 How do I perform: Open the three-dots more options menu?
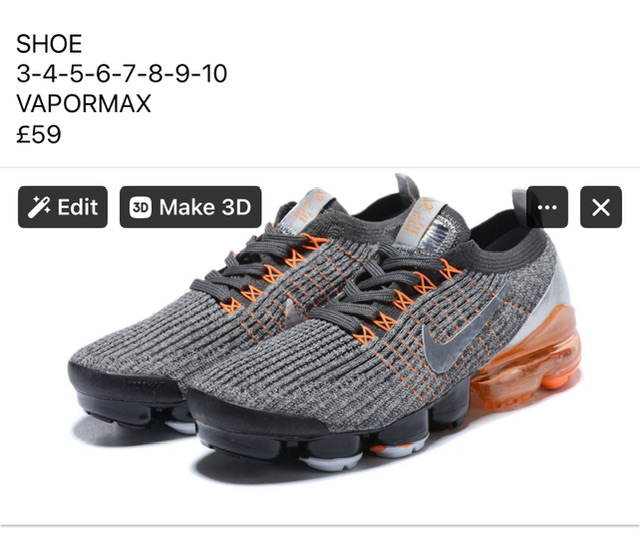click(547, 207)
